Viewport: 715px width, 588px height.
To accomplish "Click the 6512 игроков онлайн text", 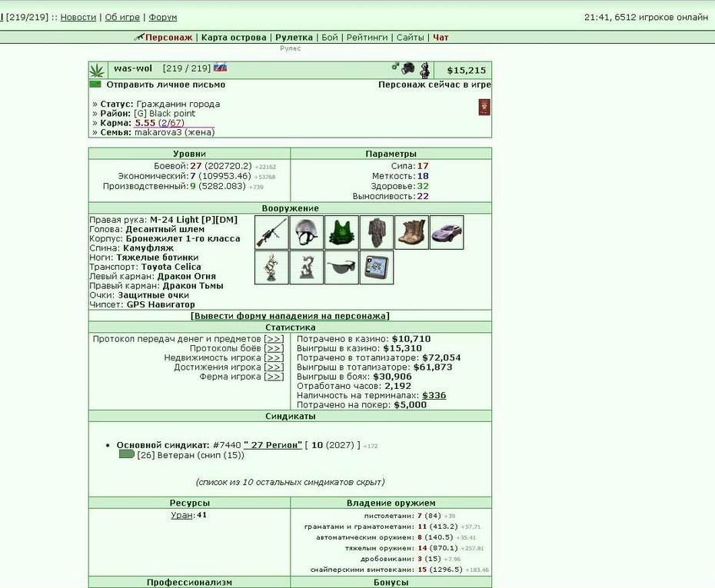I will (x=661, y=18).
